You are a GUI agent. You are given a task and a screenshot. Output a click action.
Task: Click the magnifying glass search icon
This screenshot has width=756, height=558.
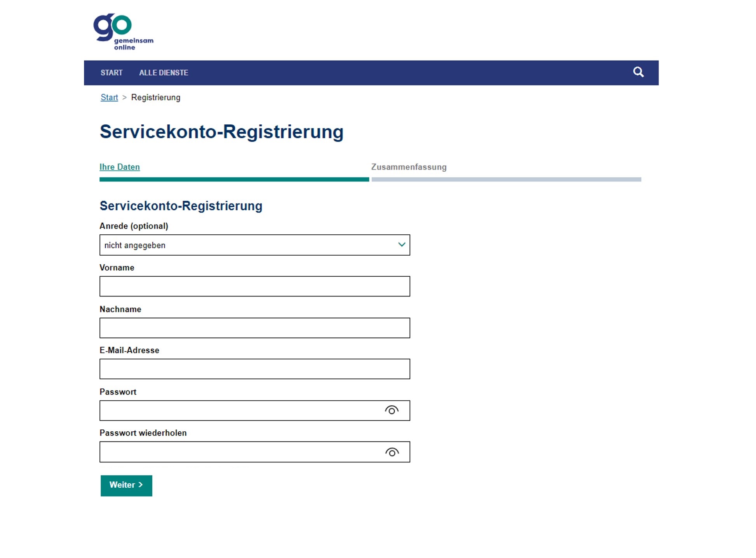click(638, 72)
